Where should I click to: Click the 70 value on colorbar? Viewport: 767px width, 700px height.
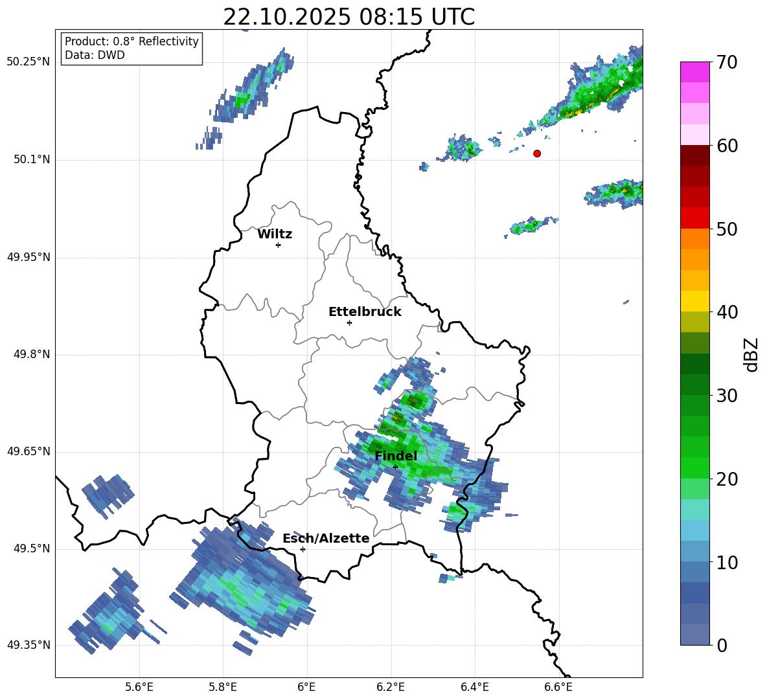point(727,63)
